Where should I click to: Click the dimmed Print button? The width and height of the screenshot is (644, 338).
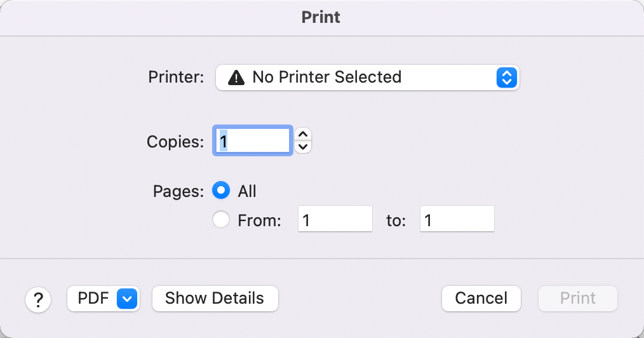[x=578, y=299]
